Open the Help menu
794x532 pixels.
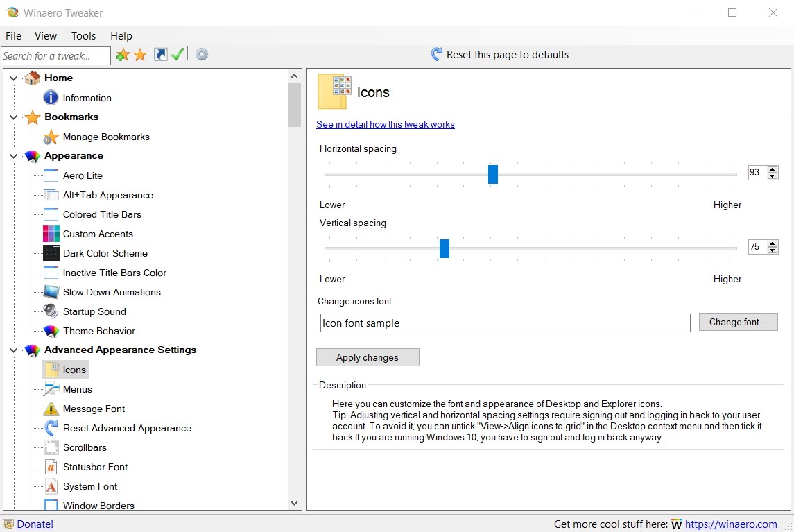121,36
